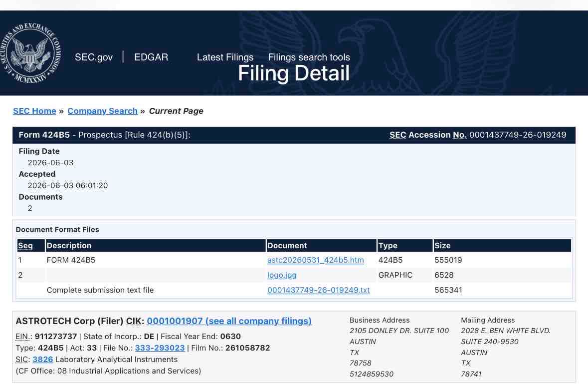Follow the Company Search breadcrumb
This screenshot has width=588, height=387.
(102, 111)
